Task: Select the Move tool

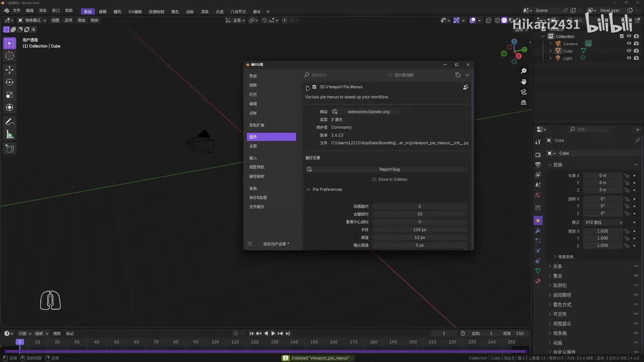Action: point(10,70)
